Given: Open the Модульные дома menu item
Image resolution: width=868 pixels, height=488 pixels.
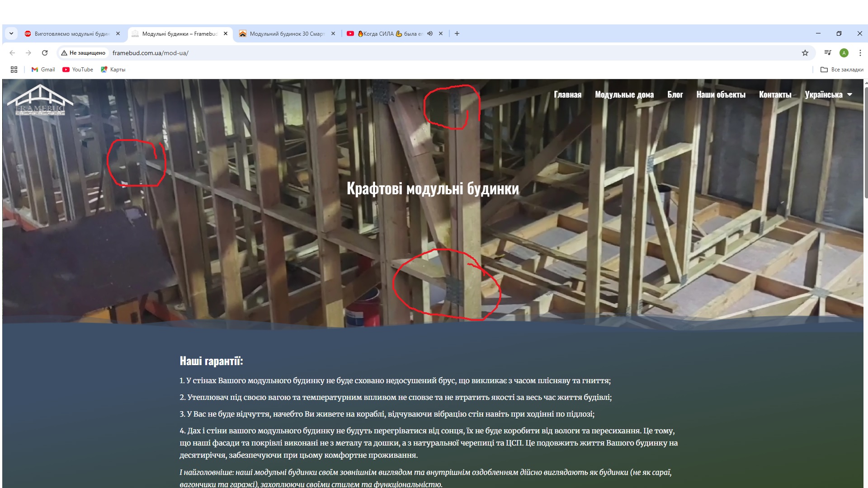Looking at the screenshot, I should coord(624,94).
